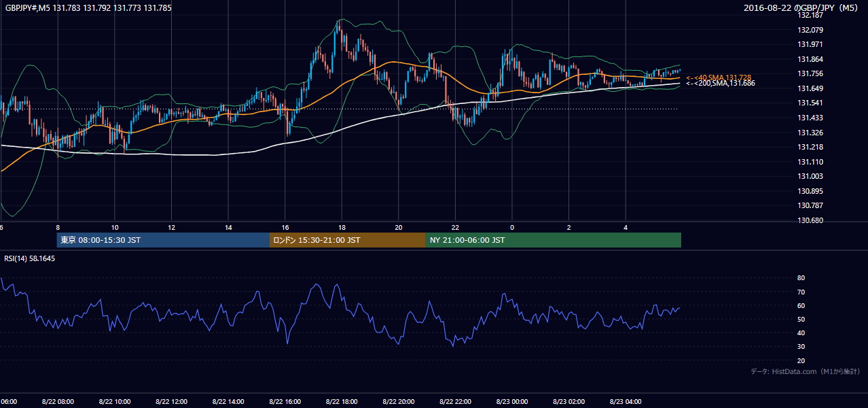Click price axis value 130.895
868x408 pixels.
click(810, 191)
